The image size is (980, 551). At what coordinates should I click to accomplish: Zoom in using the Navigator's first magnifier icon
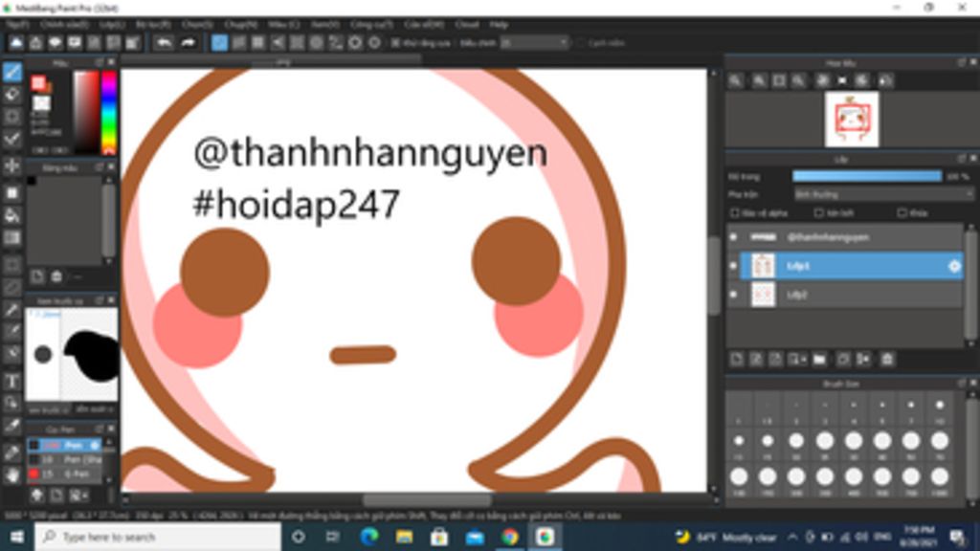click(736, 80)
